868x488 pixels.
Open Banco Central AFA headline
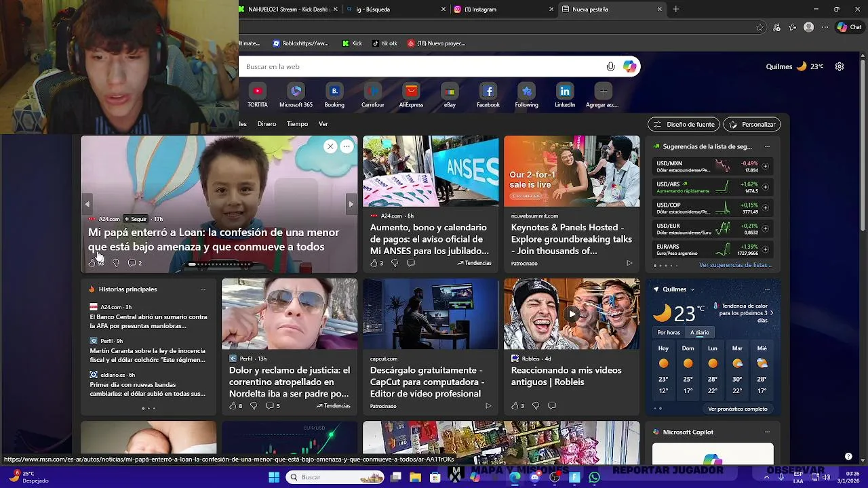[x=149, y=321]
